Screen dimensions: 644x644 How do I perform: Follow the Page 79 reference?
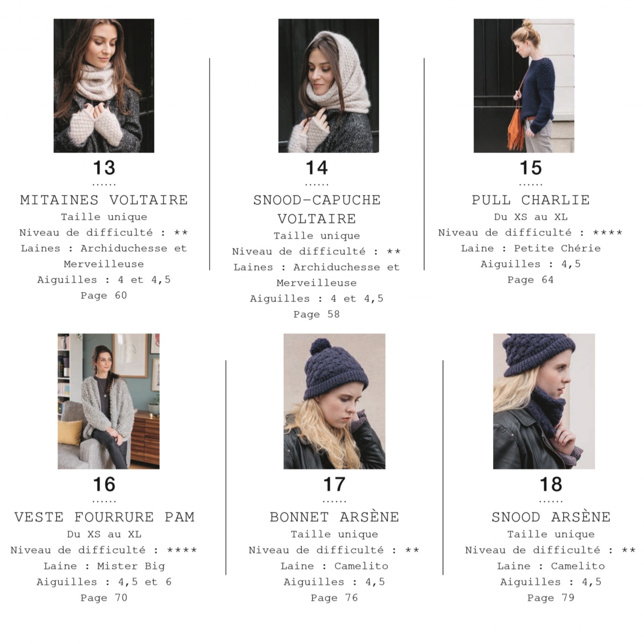pos(551,598)
